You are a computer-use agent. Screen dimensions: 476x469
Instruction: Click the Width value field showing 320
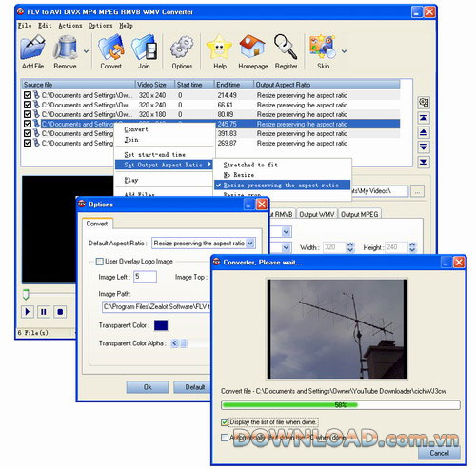tap(335, 247)
